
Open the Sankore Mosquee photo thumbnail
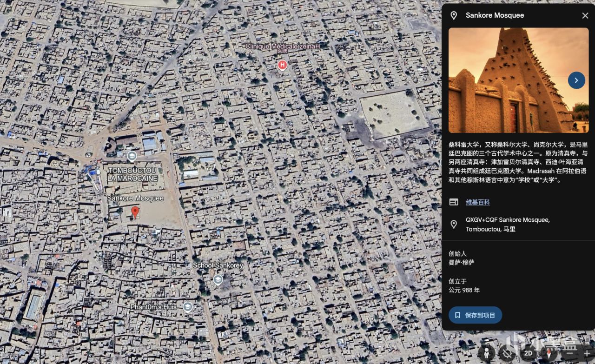[518, 80]
